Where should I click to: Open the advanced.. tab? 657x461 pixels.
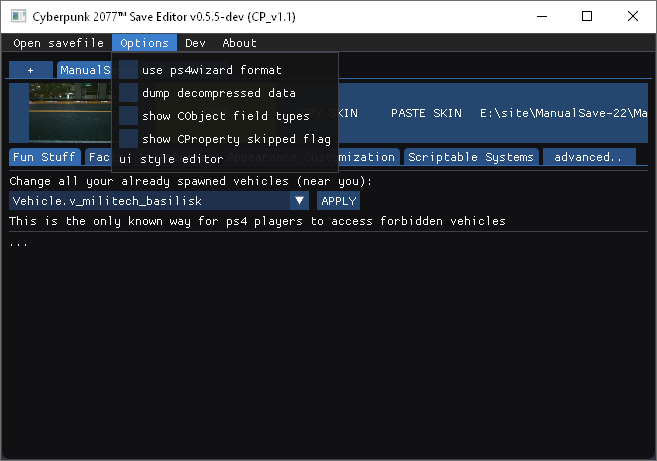(588, 157)
